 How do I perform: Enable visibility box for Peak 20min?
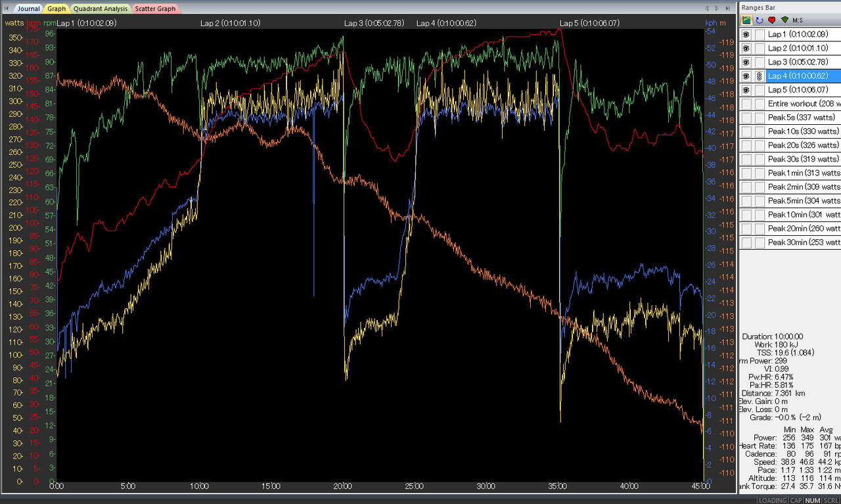746,228
